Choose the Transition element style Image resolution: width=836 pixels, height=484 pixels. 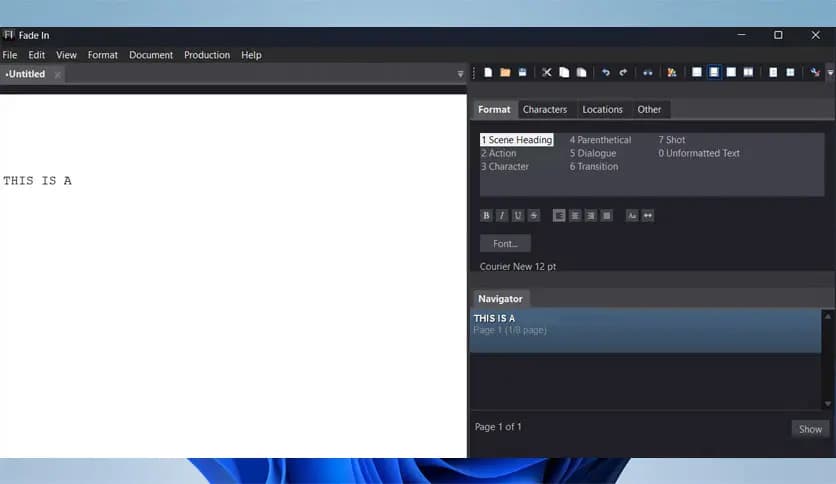point(594,166)
